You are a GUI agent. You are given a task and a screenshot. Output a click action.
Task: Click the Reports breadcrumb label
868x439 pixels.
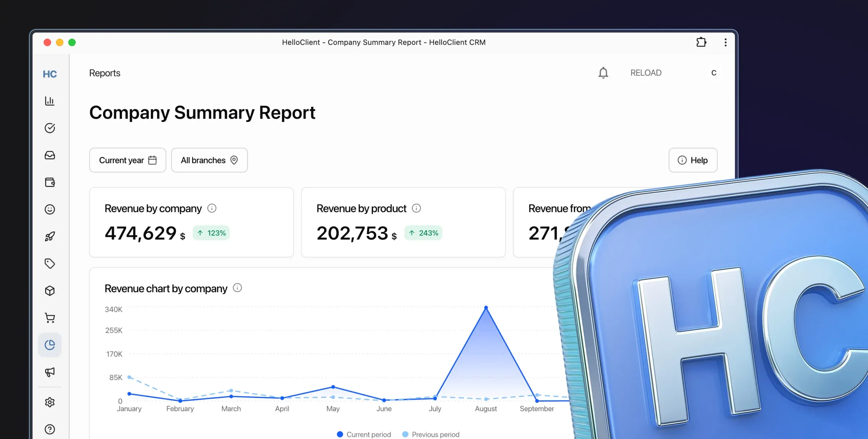tap(105, 73)
